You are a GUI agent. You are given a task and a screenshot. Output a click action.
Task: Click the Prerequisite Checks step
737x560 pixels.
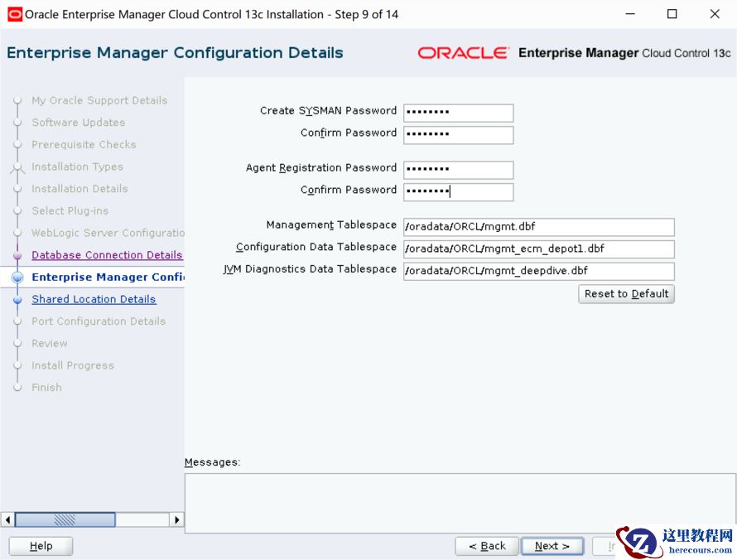coord(84,145)
